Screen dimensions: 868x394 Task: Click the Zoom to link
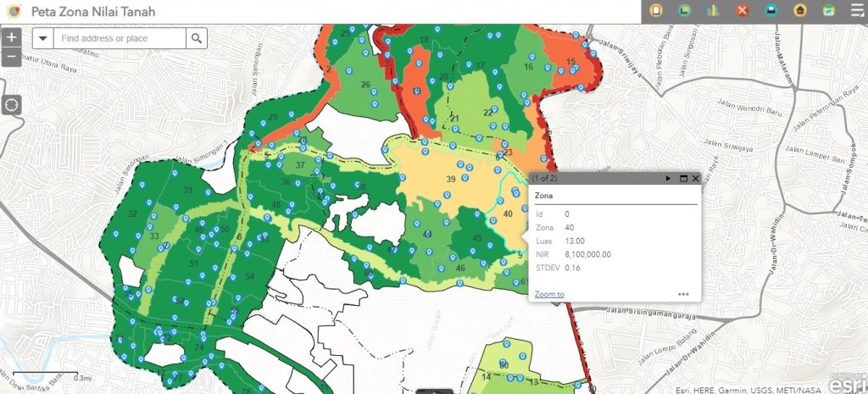(549, 294)
